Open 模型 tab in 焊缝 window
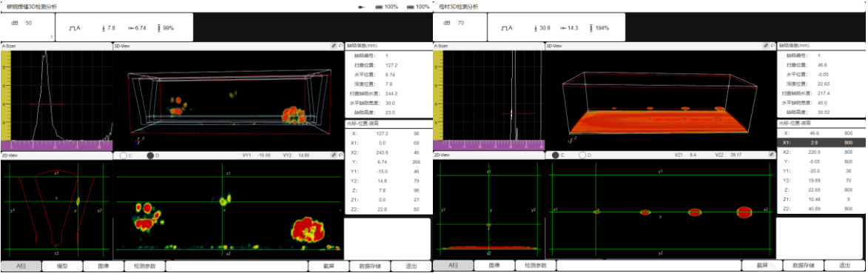 (x=63, y=266)
